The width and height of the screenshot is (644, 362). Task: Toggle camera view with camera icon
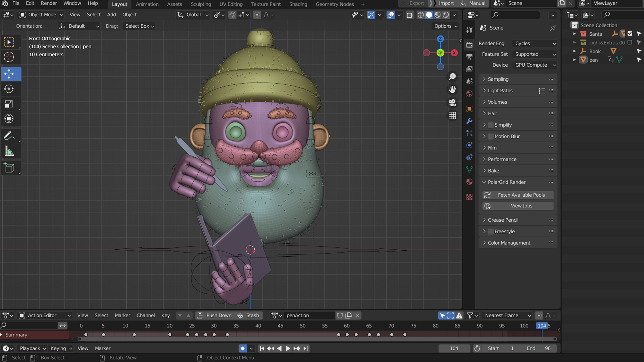point(452,103)
